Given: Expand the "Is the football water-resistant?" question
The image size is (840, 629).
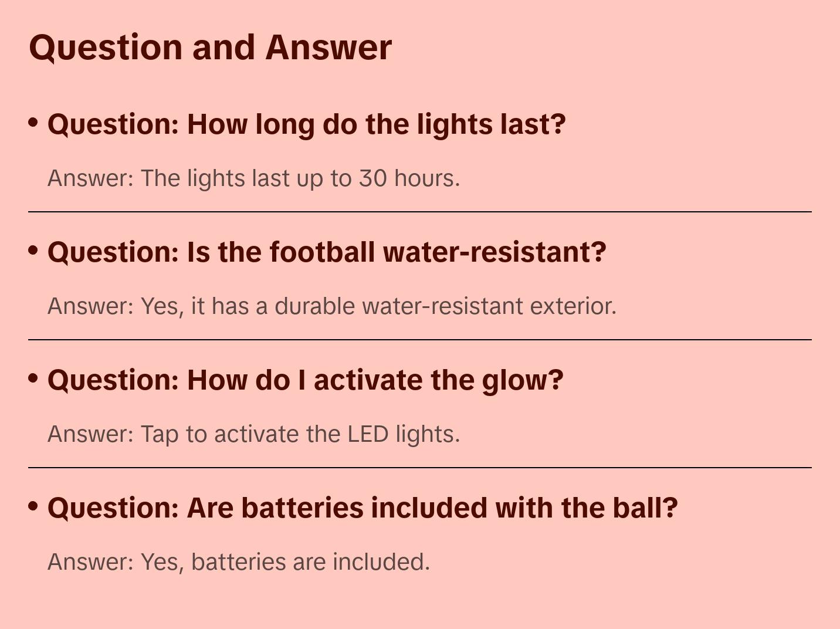Looking at the screenshot, I should (327, 252).
